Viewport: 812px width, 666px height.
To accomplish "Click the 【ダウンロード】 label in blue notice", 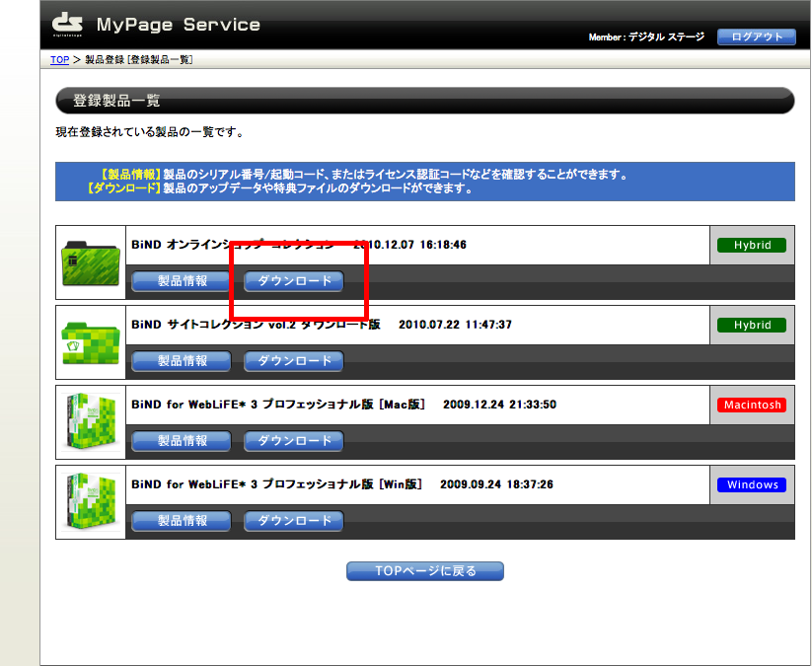I will 122,188.
